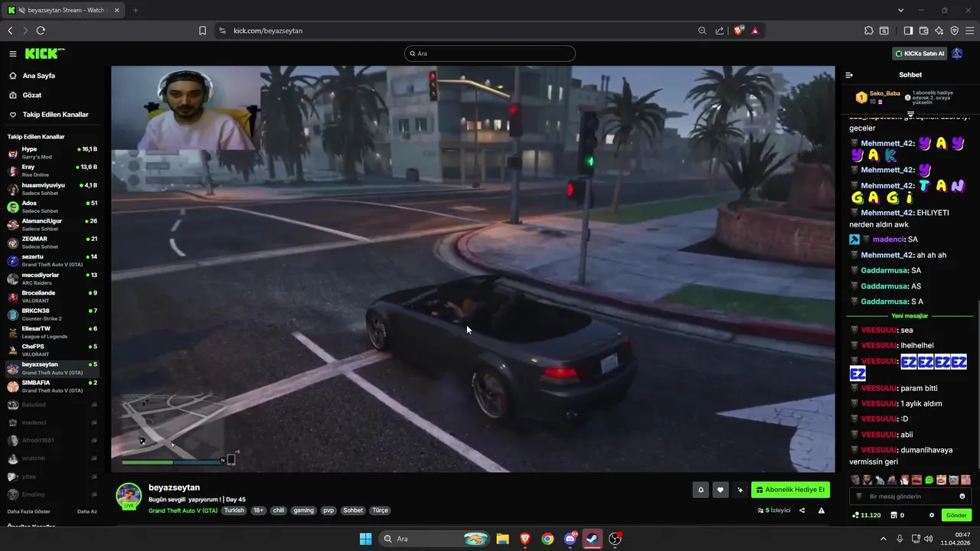980x551 pixels.
Task: Open Hype channel playing Garry's Mod
Action: pyautogui.click(x=52, y=152)
